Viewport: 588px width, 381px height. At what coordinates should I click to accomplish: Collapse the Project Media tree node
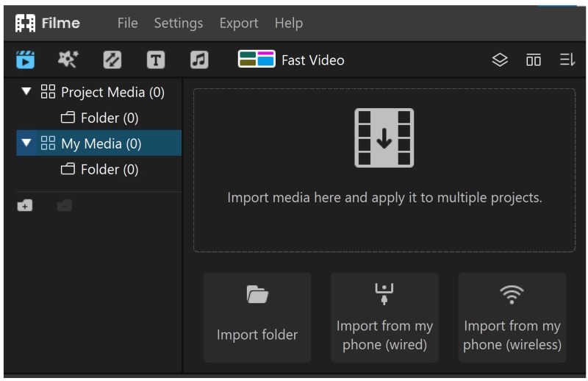[26, 91]
